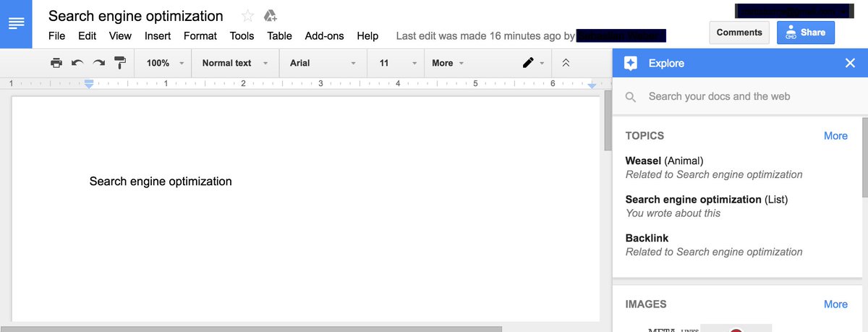The image size is (868, 332).
Task: Open the File menu
Action: point(56,35)
